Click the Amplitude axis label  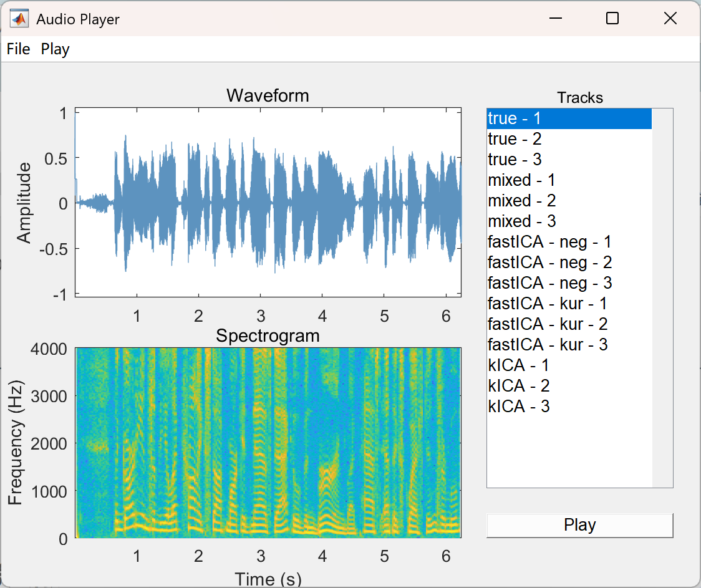pyautogui.click(x=24, y=203)
